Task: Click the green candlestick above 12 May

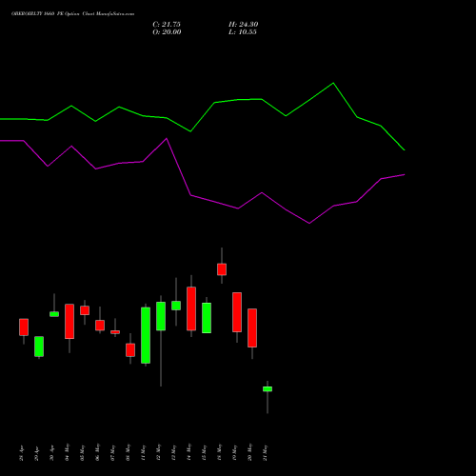Action: 161,316
